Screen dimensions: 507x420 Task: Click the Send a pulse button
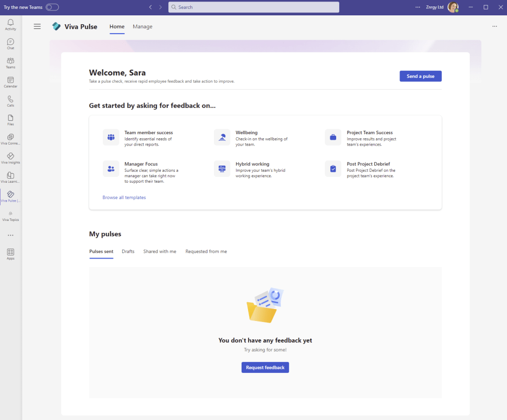click(420, 76)
